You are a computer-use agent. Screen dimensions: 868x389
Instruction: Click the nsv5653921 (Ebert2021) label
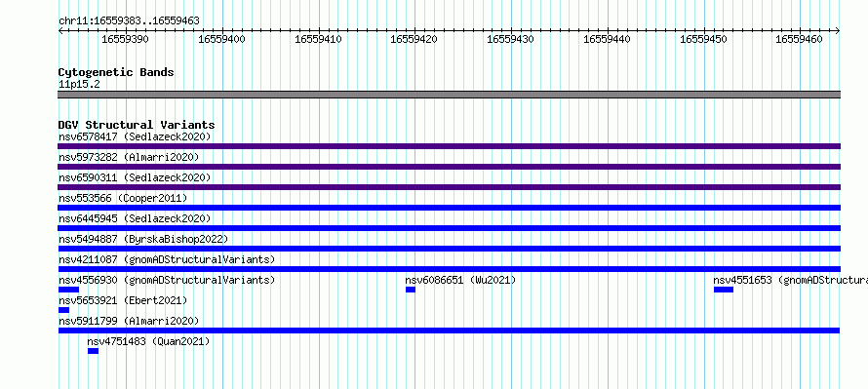coord(123,300)
